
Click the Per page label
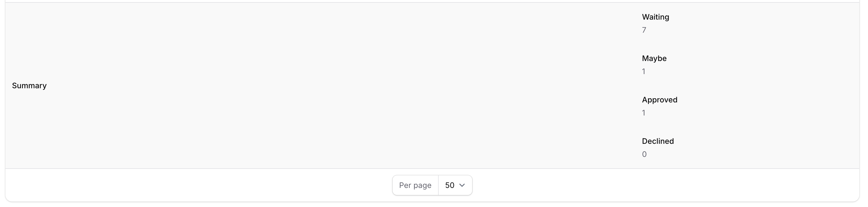point(415,185)
